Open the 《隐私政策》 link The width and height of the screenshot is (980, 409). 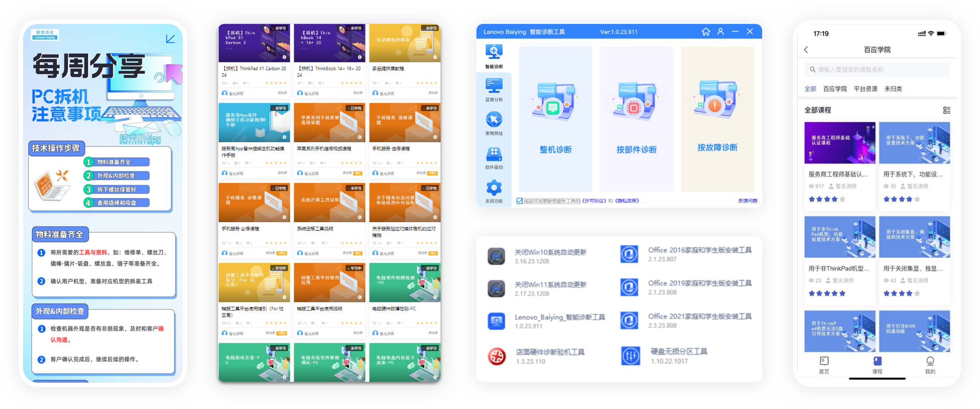pos(627,201)
